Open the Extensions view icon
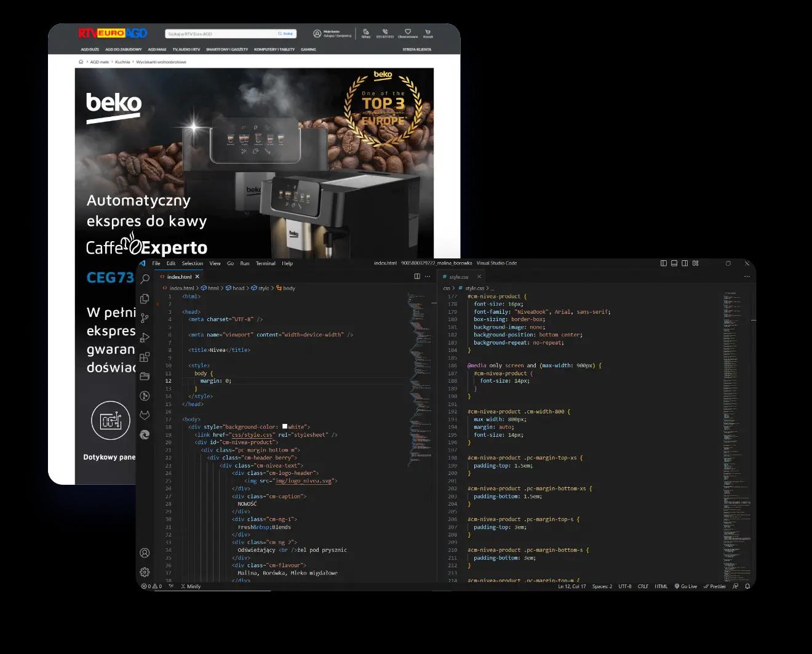Screen dimensions: 812x654 click(145, 357)
